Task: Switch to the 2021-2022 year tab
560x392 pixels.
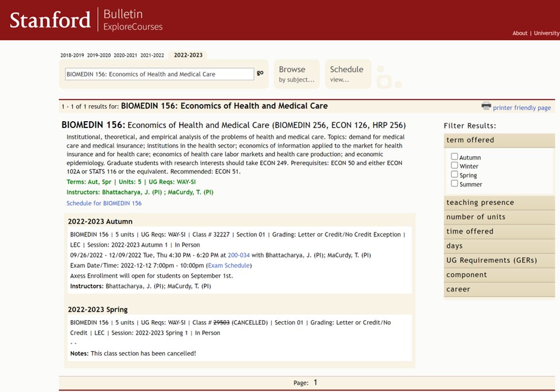Action: [x=152, y=55]
